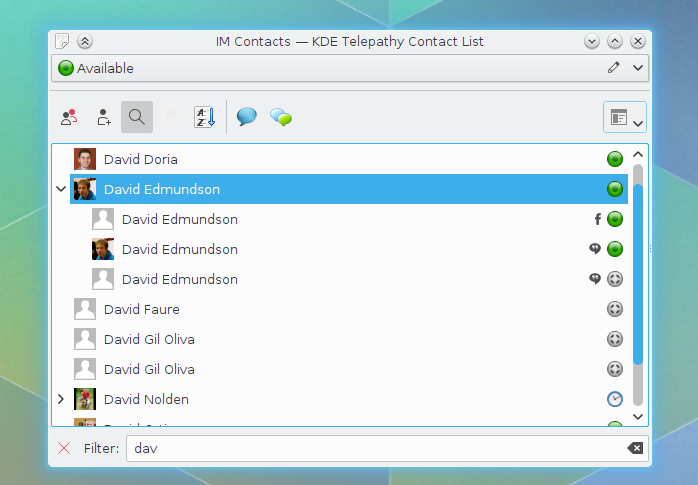Click the edit pencil in the status bar
698x485 pixels.
pyautogui.click(x=614, y=68)
